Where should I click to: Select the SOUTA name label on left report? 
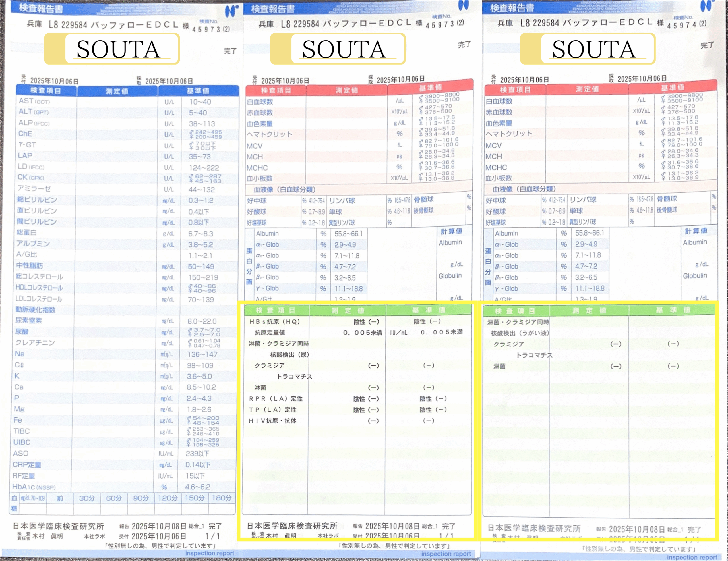pos(118,49)
